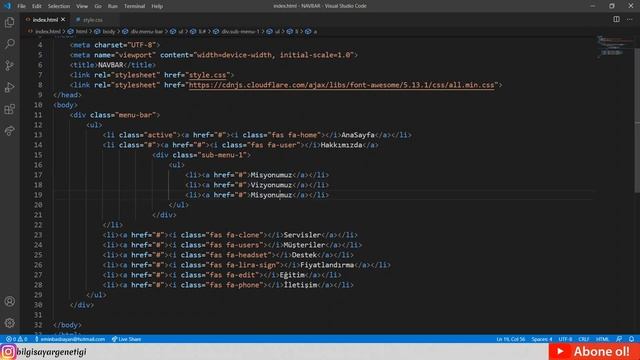Click the html breadcrumb segment
The image size is (640, 360).
coord(82,31)
